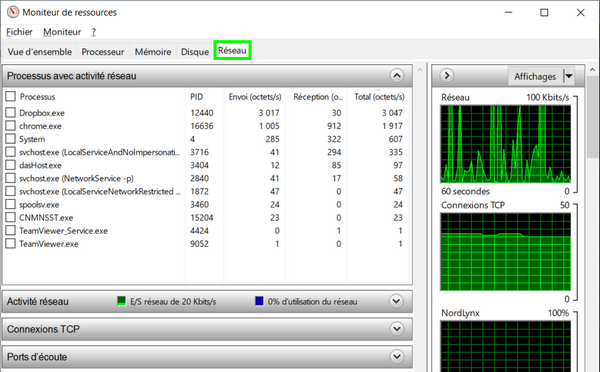Expand the Activité réseau section

pyautogui.click(x=397, y=301)
